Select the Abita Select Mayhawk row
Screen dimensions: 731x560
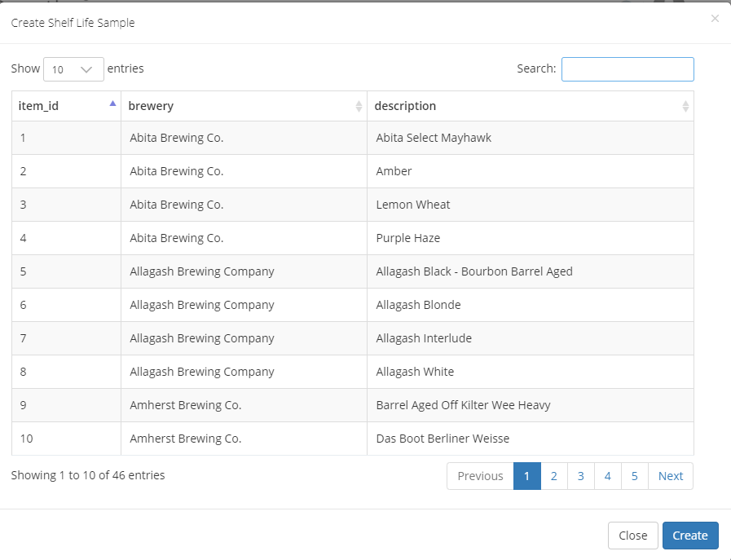(x=434, y=138)
